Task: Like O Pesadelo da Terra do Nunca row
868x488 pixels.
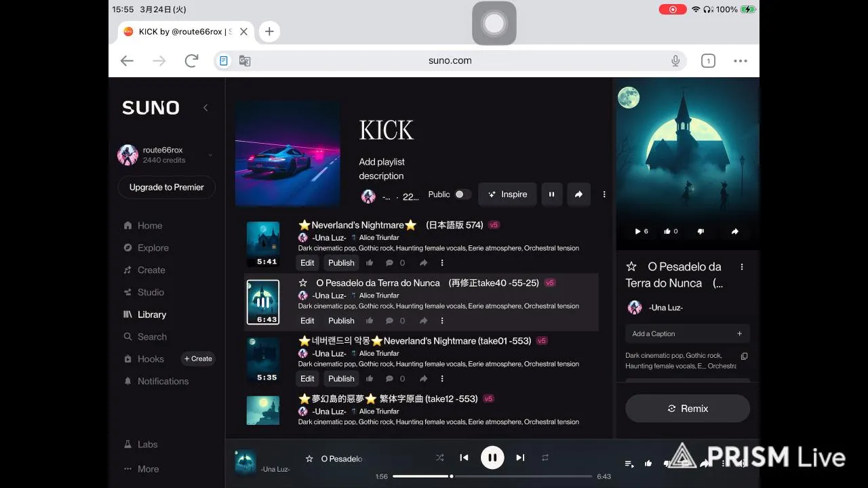Action: coord(370,321)
